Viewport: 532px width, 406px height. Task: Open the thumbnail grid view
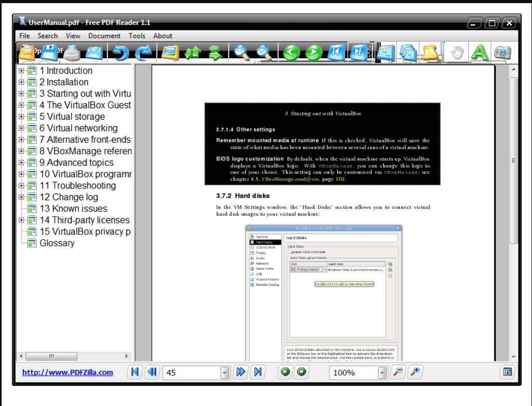click(x=508, y=372)
